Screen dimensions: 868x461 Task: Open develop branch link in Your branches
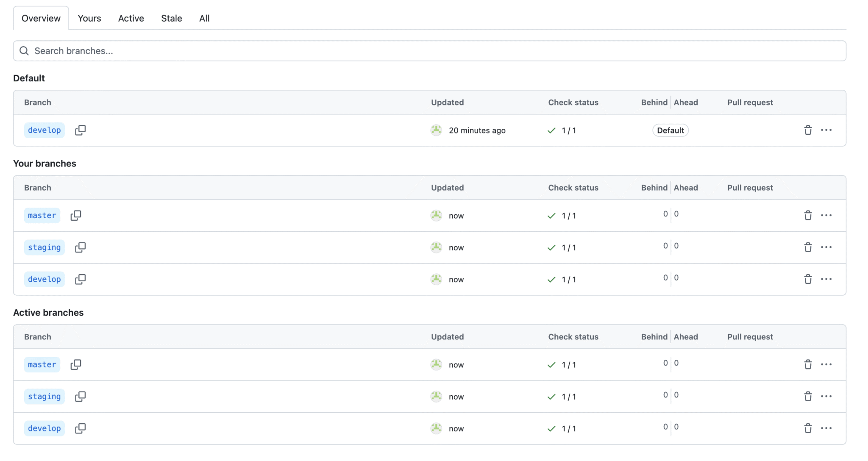(44, 279)
